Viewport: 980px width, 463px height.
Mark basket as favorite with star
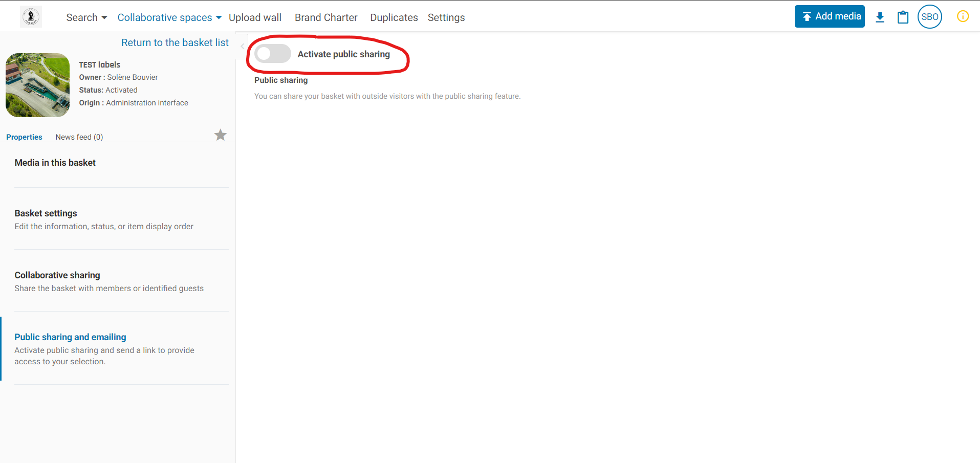click(x=220, y=135)
